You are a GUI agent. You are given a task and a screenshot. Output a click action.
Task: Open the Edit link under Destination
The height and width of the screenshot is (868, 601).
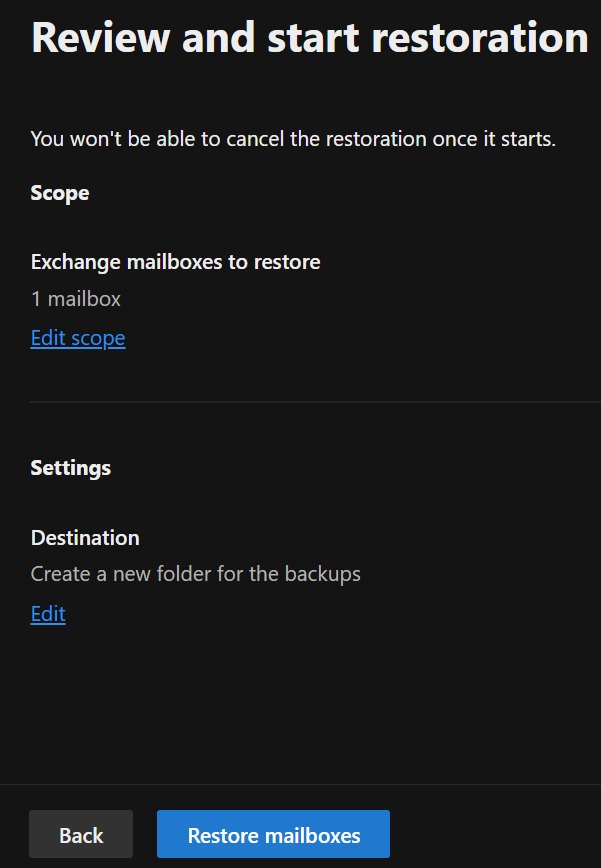pos(48,613)
